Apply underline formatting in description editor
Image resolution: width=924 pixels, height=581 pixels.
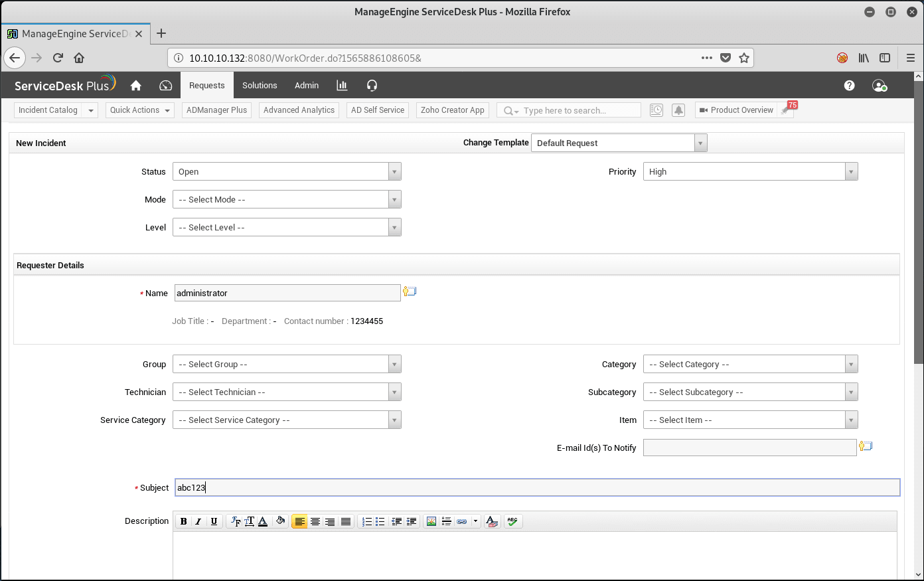coord(214,521)
